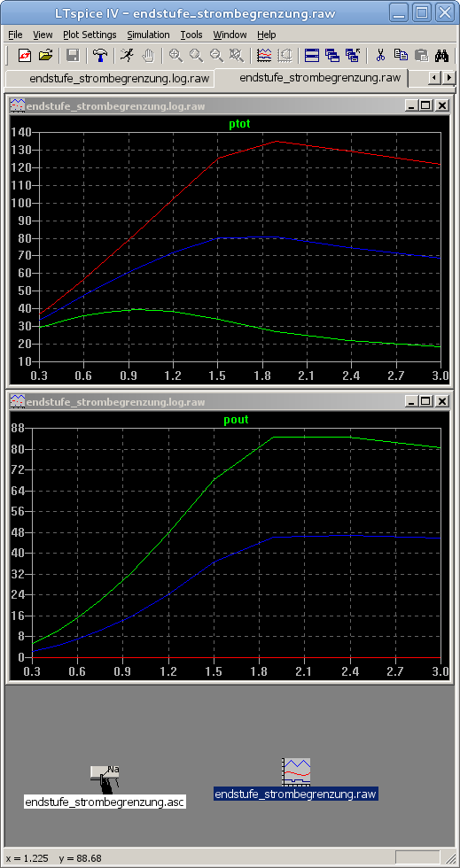This screenshot has height=868, width=460.
Task: Select the minimized endstufe_strombegrenzung.raw icon
Action: [x=296, y=771]
